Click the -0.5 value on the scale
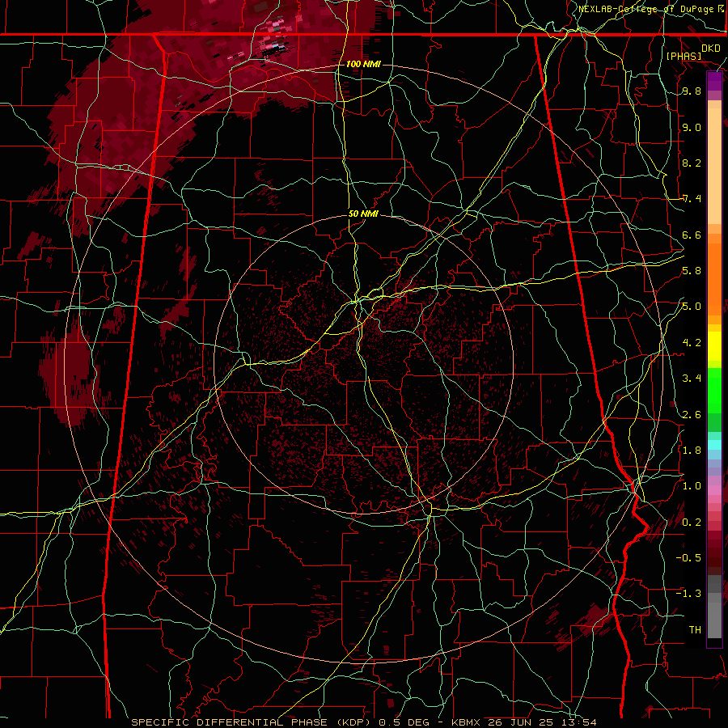Screen dimensions: 728x728 point(688,557)
